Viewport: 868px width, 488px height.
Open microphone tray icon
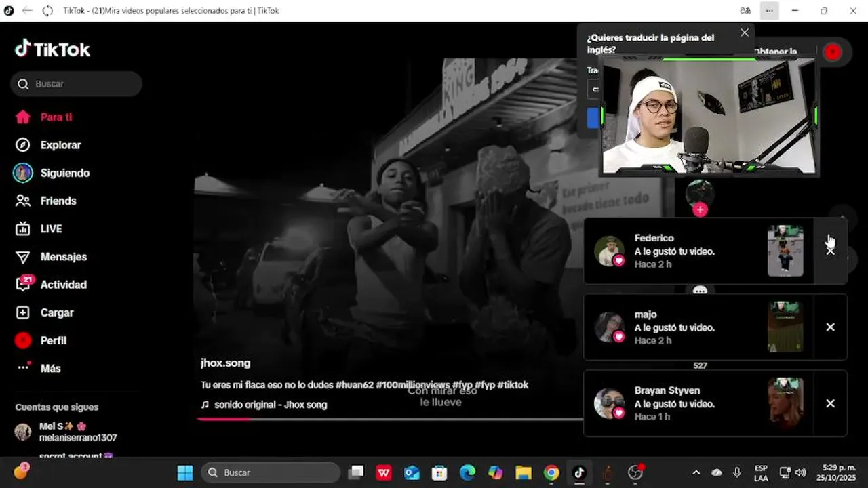point(737,472)
